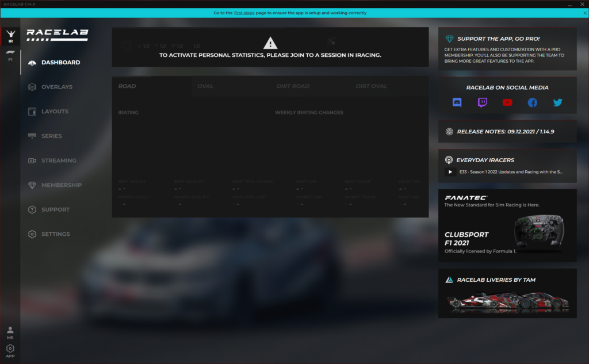Viewport: 589px width, 364px height.
Task: Play the Everyday iRacers E33 episode
Action: tap(450, 172)
